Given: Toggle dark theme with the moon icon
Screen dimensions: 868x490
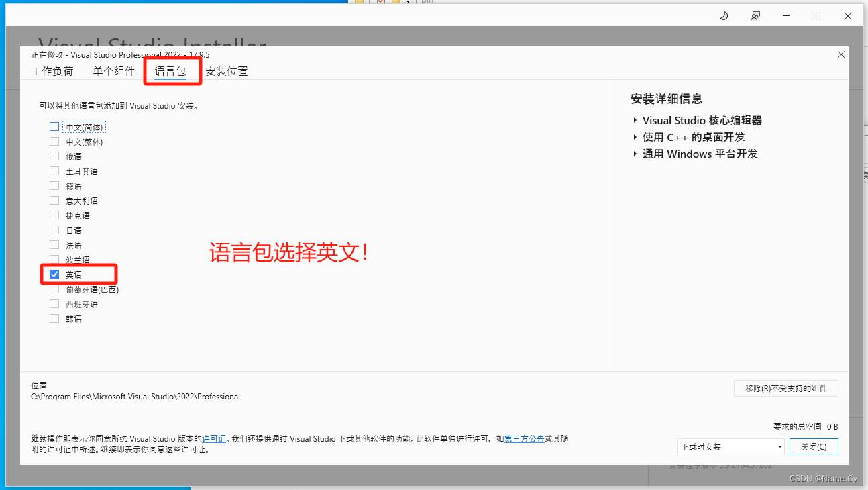Looking at the screenshot, I should (x=724, y=15).
